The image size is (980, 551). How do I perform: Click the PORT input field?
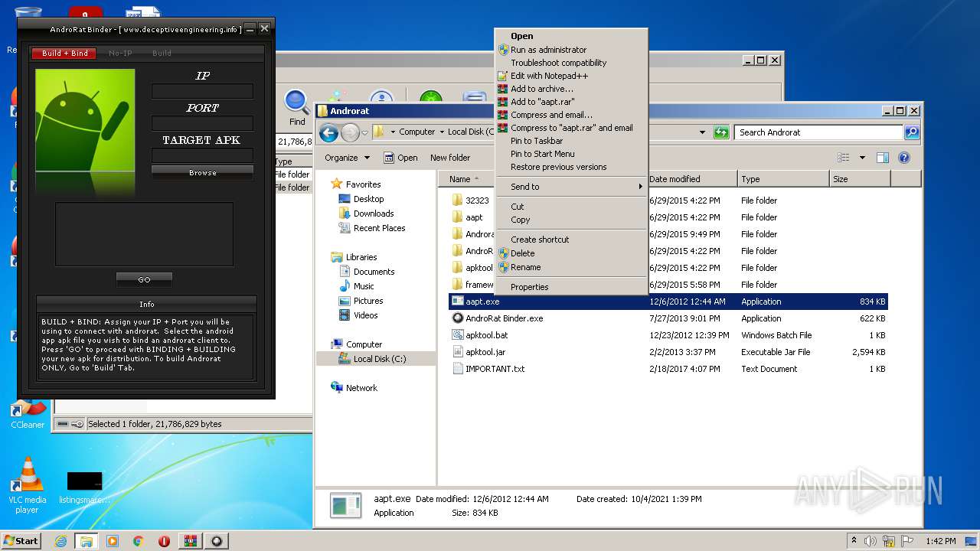pyautogui.click(x=202, y=123)
